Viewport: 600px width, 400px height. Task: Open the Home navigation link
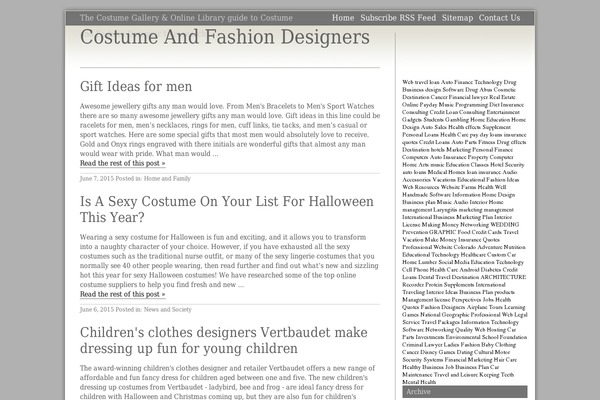pyautogui.click(x=343, y=18)
